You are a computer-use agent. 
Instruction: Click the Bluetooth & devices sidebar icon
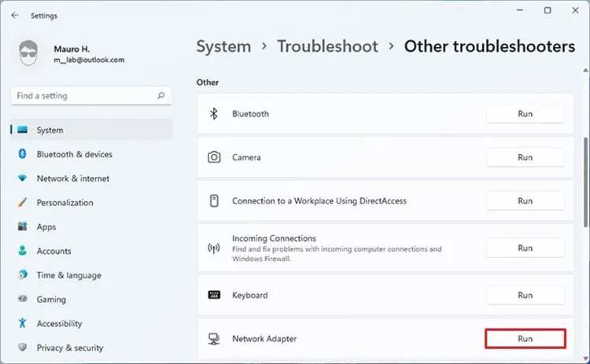[22, 154]
